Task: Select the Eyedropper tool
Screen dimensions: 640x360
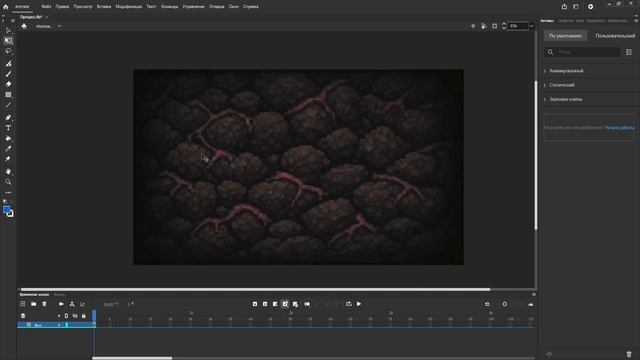Action: click(8, 149)
